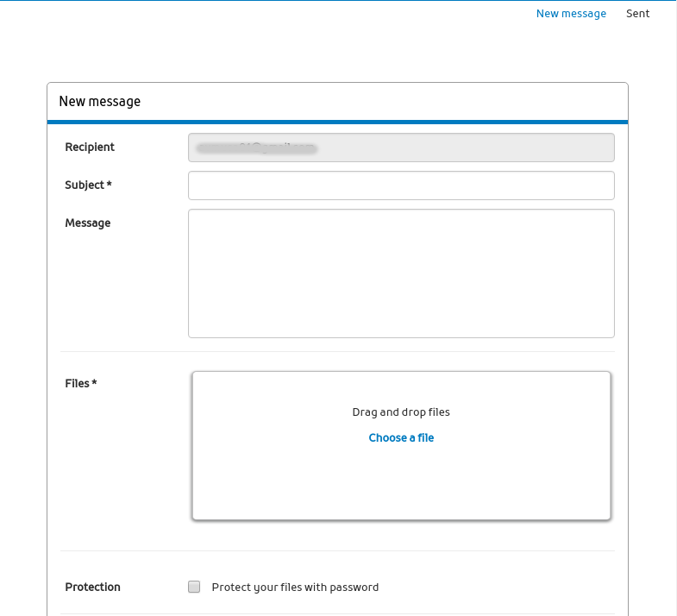Click the Recipient field label

coord(90,148)
